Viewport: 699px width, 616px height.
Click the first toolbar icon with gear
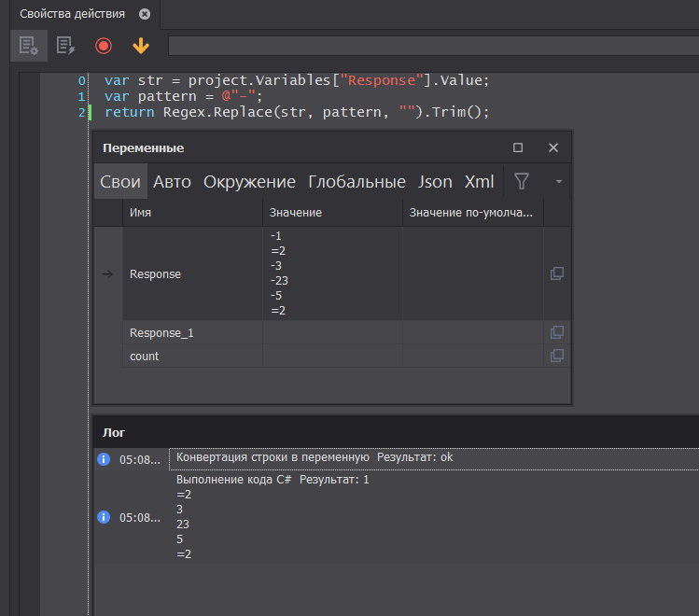tap(28, 45)
